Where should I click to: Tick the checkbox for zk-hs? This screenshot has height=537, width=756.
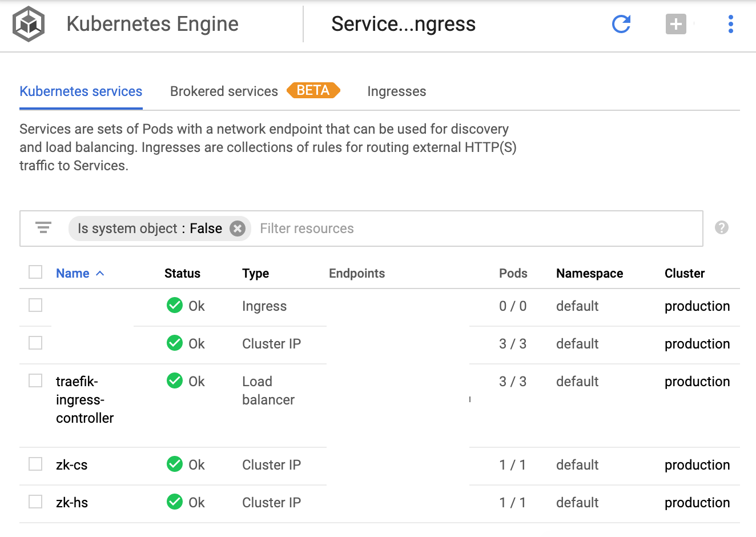coord(35,502)
